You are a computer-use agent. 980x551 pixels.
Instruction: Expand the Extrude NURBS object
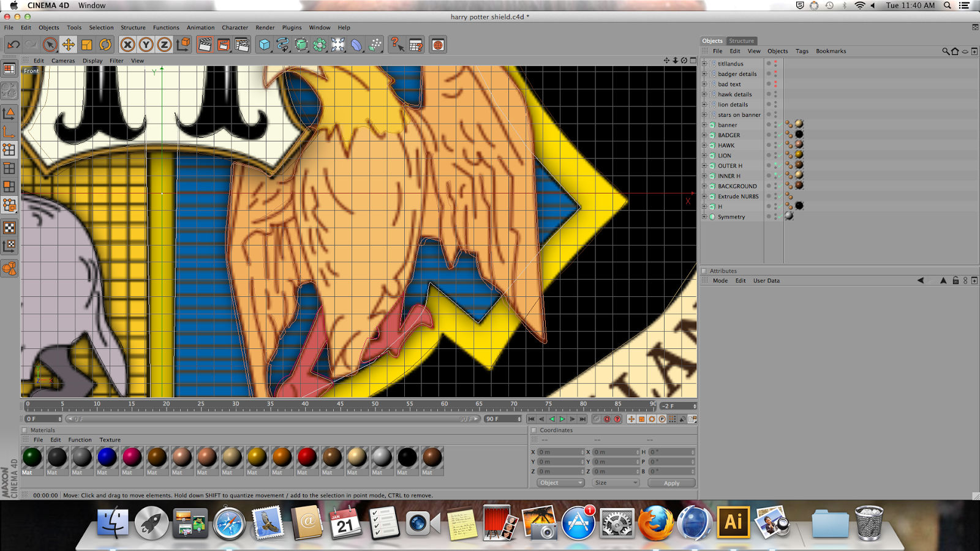click(x=704, y=197)
